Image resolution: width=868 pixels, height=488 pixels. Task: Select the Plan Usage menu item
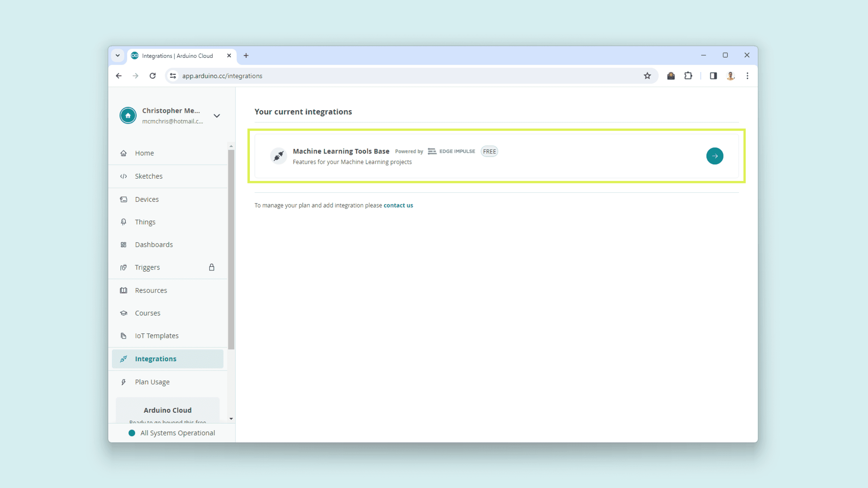(x=152, y=382)
